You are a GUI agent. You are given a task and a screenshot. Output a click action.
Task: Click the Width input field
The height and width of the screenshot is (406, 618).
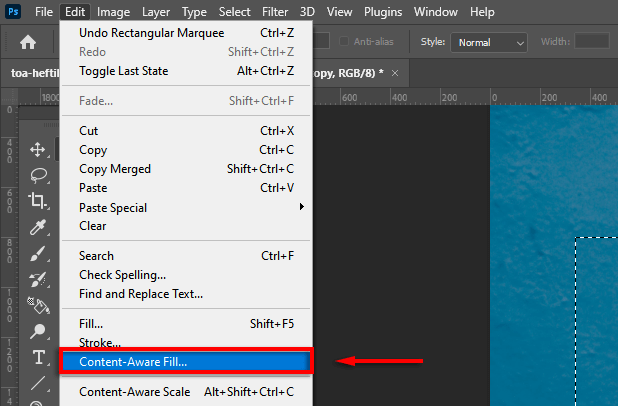pos(592,41)
